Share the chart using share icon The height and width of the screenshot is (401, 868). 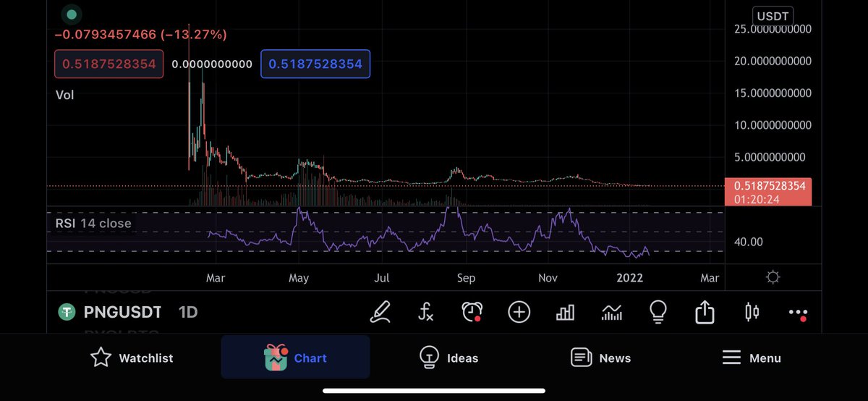pos(705,312)
